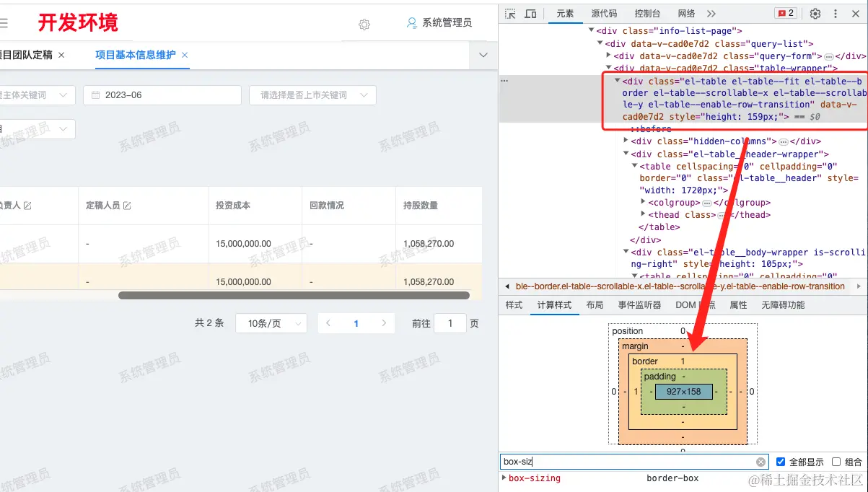This screenshot has height=492, width=868.
Task: Toggle the 组合 checkbox
Action: pyautogui.click(x=836, y=462)
